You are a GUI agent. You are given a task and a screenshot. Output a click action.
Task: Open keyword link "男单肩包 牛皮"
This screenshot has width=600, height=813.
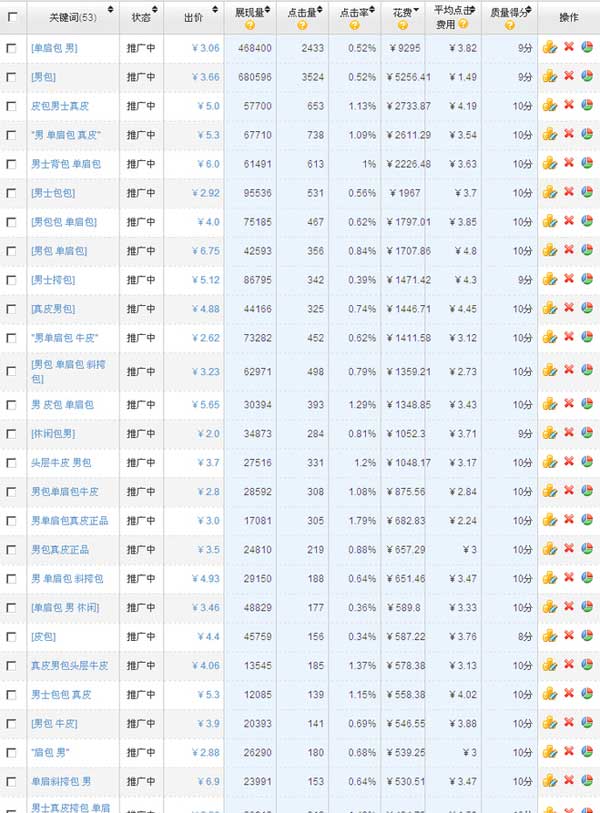click(x=64, y=338)
